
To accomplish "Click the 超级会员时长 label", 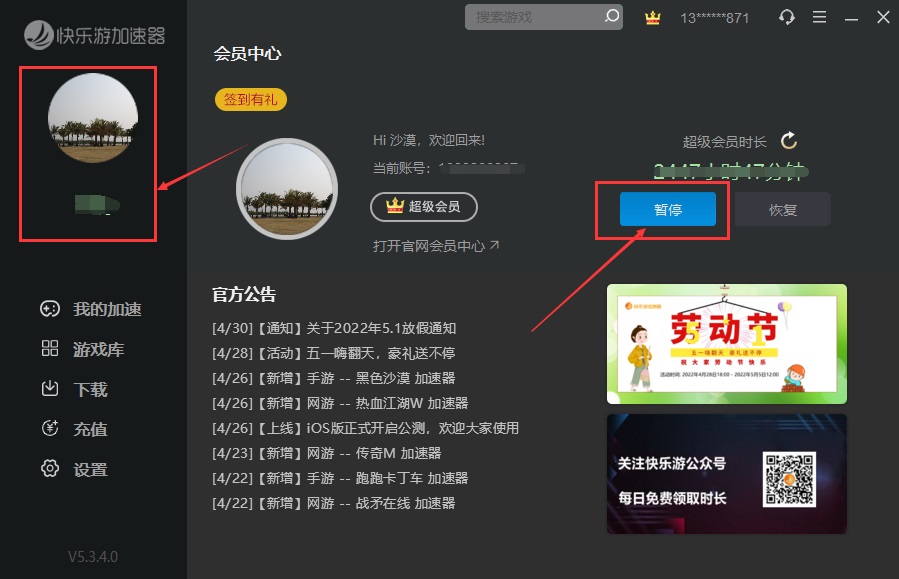I will [725, 142].
